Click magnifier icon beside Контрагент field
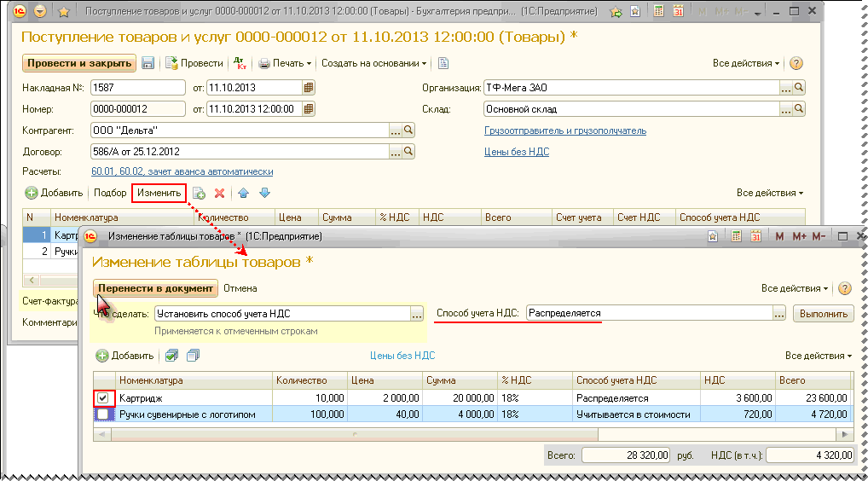The image size is (868, 481). click(x=408, y=130)
